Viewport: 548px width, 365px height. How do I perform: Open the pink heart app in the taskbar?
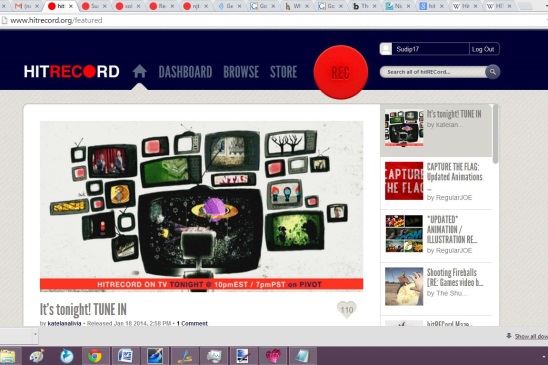tap(273, 356)
